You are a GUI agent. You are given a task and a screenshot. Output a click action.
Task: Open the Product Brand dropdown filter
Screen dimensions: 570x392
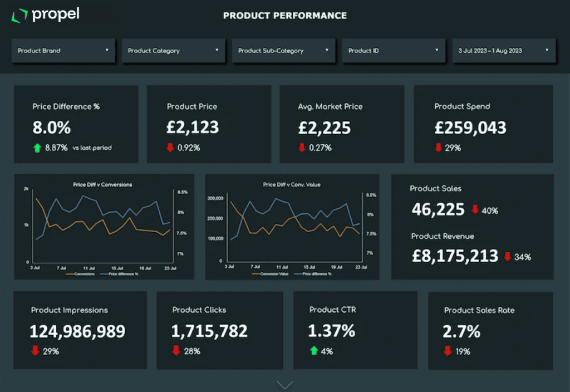(63, 51)
